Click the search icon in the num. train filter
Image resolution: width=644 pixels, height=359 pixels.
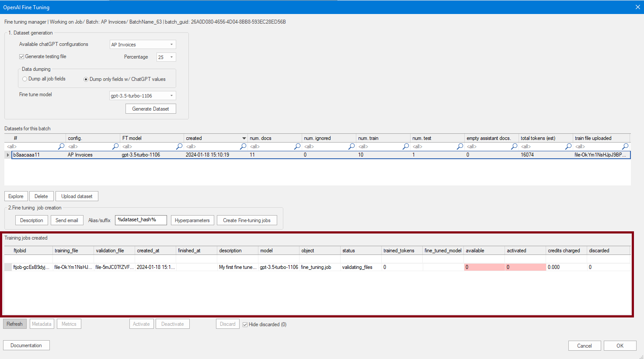click(406, 146)
